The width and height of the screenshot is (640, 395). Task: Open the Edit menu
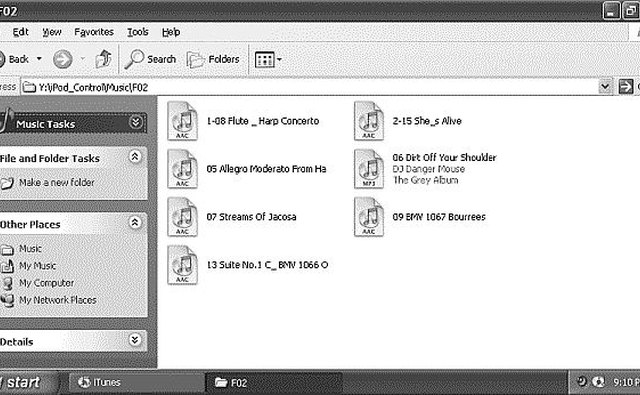coord(20,32)
